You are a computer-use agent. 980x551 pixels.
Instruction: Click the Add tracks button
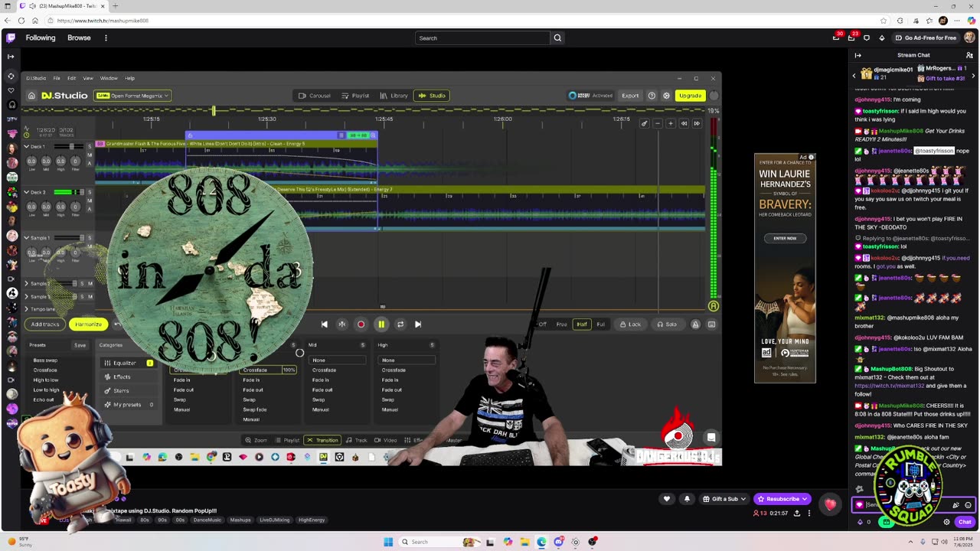tap(45, 324)
